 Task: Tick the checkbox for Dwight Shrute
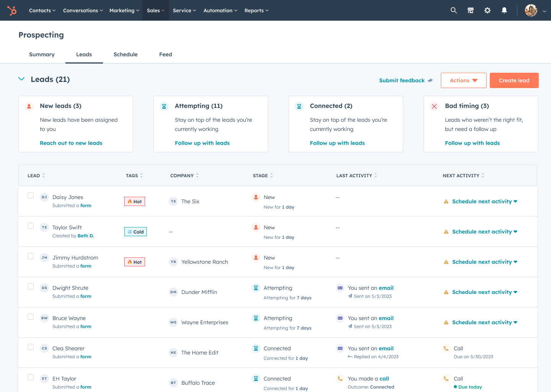31,286
